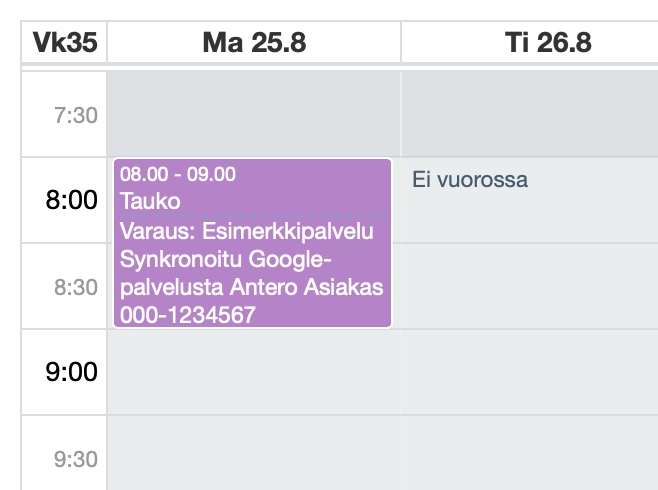Click the phone number 000-1234567 in event
Screen dimensions: 658x490
pyautogui.click(x=186, y=315)
